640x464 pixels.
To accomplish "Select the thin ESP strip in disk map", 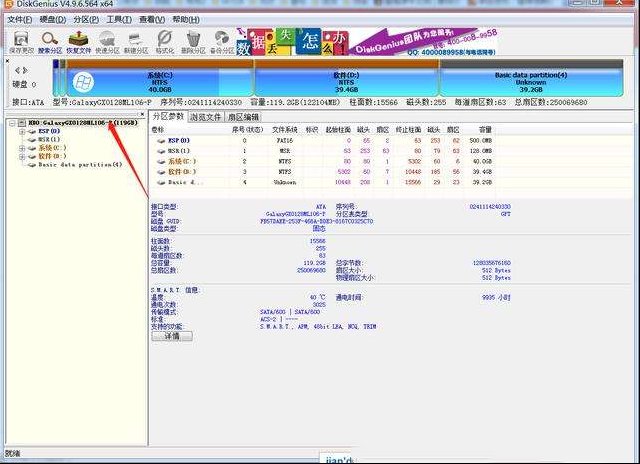I will tap(56, 78).
